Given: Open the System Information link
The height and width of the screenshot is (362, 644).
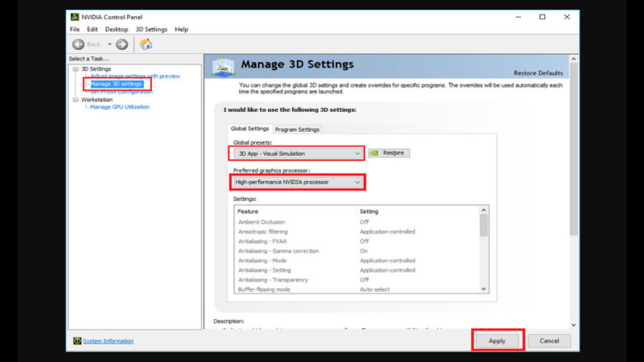Looking at the screenshot, I should [108, 341].
